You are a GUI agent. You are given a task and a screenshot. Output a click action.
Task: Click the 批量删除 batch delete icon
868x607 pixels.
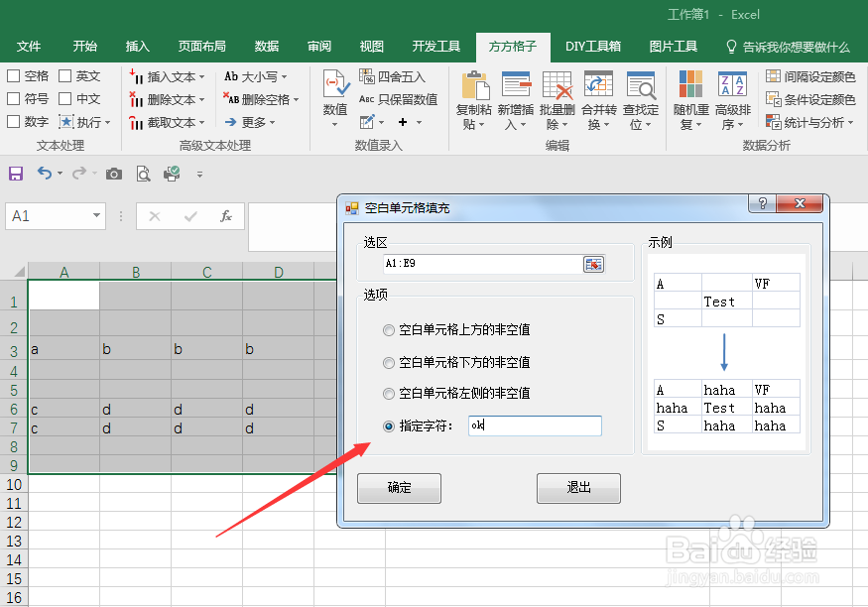[557, 84]
